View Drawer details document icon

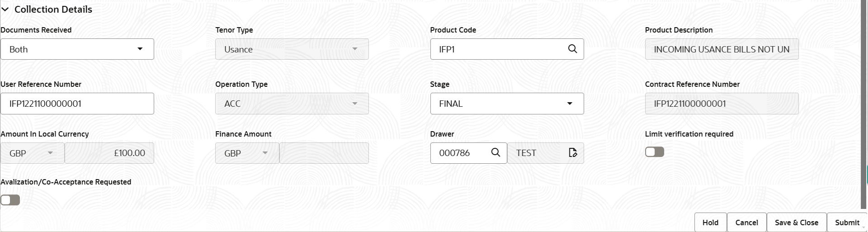[x=573, y=153]
